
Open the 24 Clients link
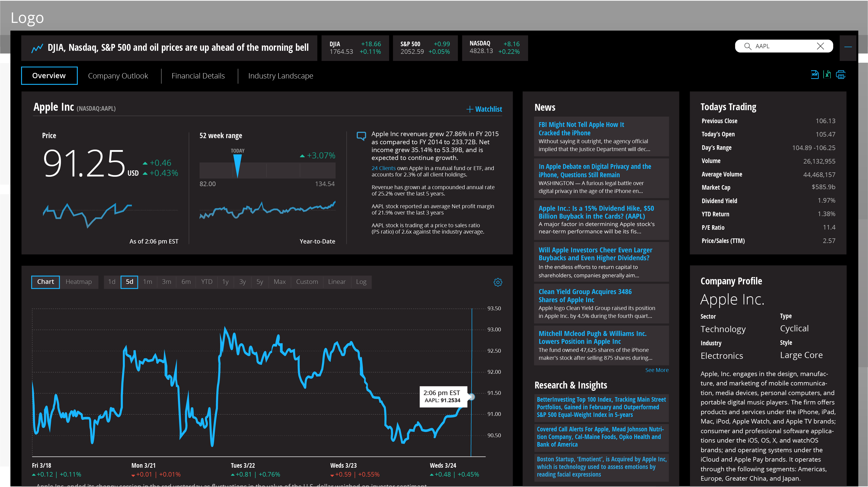click(x=383, y=168)
